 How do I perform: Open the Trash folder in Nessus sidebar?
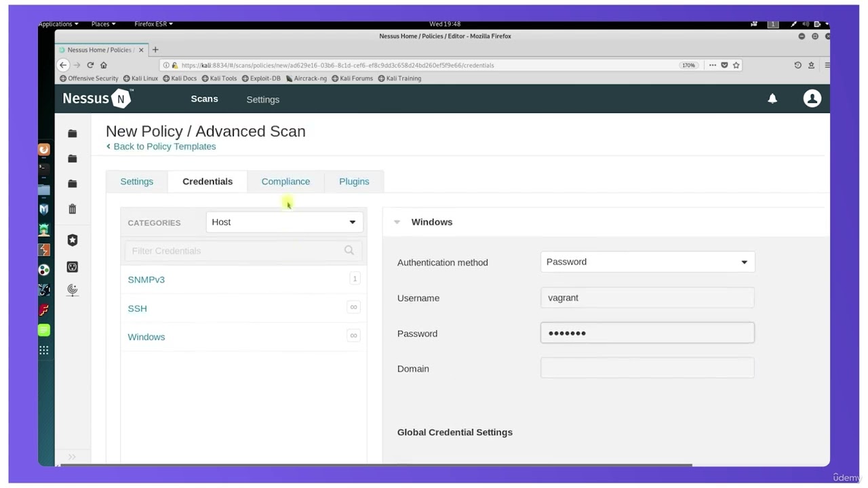coord(73,209)
